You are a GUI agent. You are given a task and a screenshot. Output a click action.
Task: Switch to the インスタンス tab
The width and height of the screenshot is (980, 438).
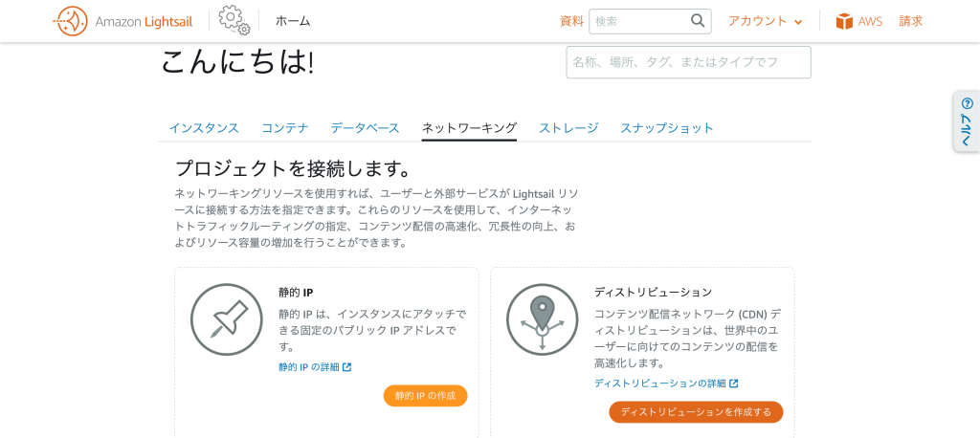[204, 128]
